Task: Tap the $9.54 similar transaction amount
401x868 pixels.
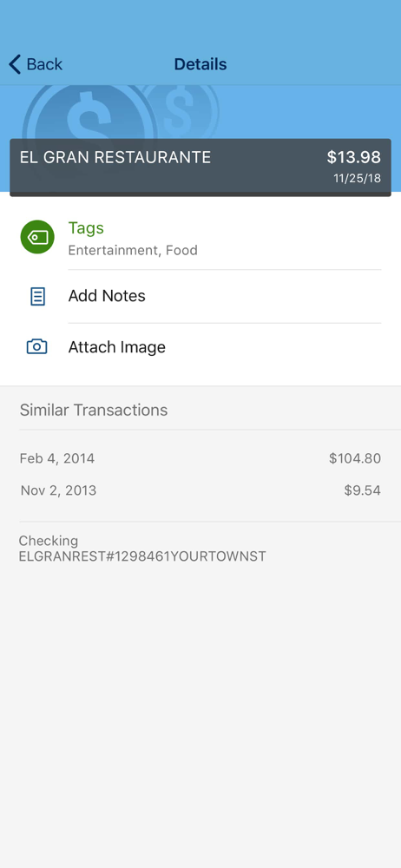Action: point(362,490)
